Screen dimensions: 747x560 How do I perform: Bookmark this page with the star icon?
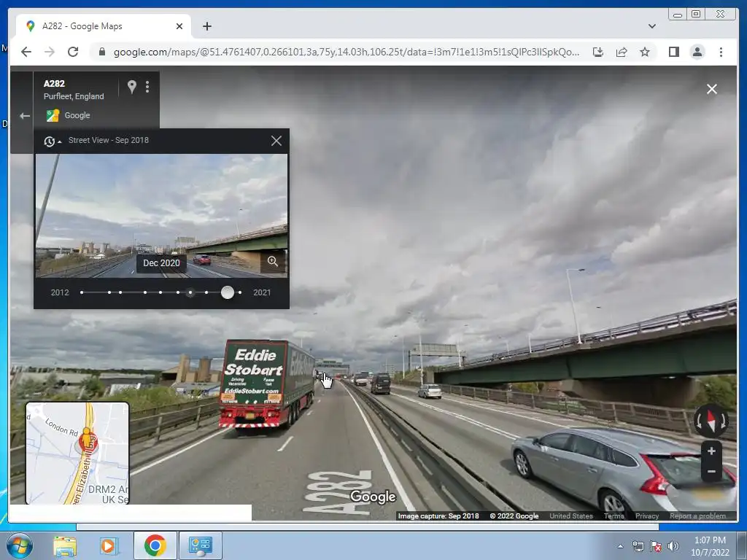pos(645,52)
